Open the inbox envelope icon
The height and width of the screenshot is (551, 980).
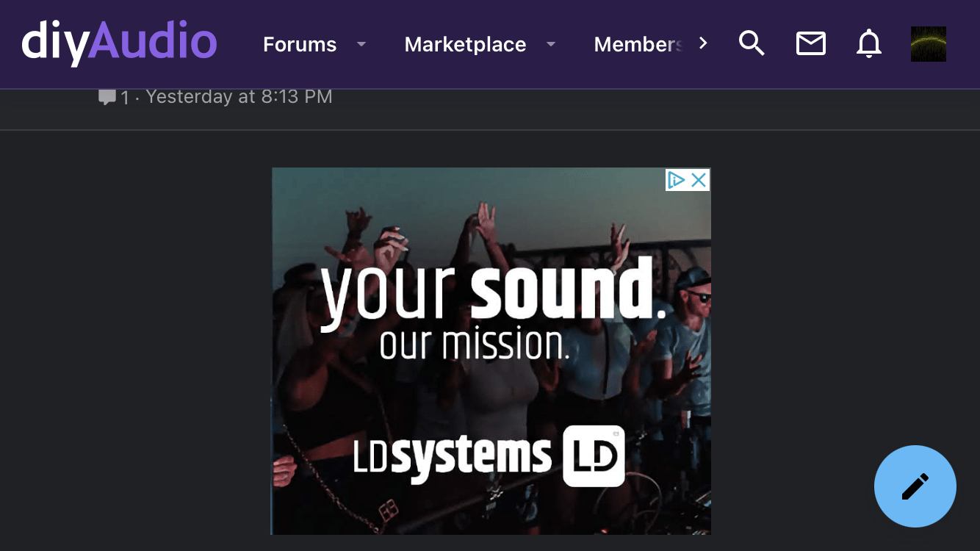pyautogui.click(x=810, y=44)
